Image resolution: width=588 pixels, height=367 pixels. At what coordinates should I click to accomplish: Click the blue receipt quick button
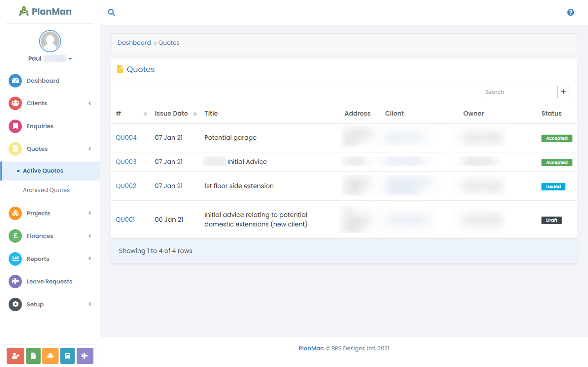coord(67,356)
